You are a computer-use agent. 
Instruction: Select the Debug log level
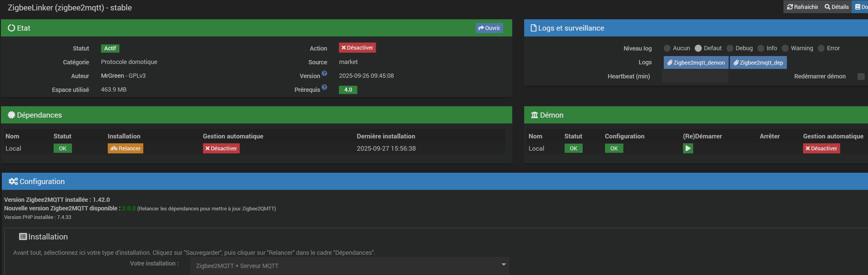(x=730, y=48)
